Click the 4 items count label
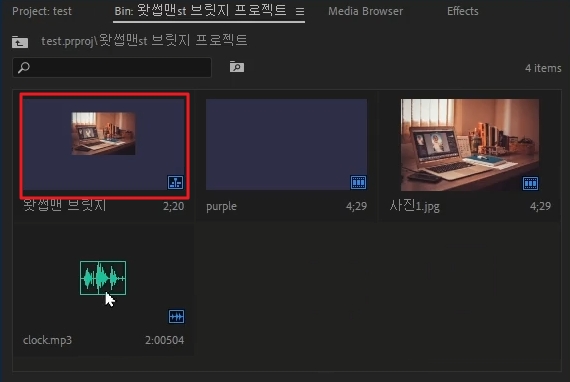This screenshot has height=382, width=570. (543, 68)
